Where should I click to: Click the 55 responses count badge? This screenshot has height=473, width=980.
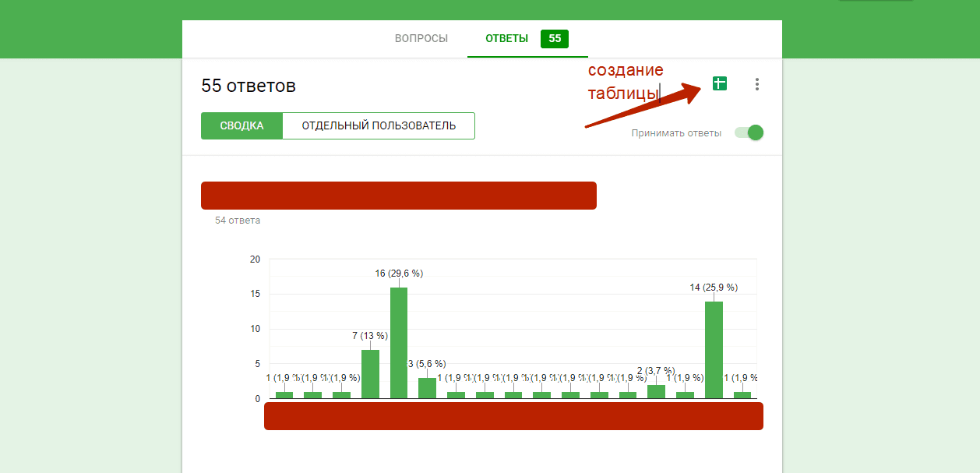(554, 38)
